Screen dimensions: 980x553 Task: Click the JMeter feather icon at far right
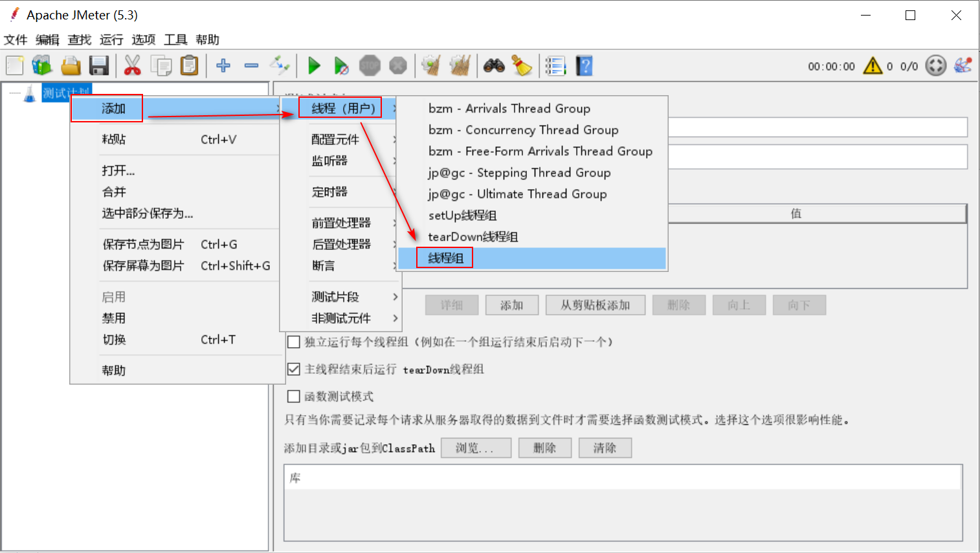tap(963, 65)
